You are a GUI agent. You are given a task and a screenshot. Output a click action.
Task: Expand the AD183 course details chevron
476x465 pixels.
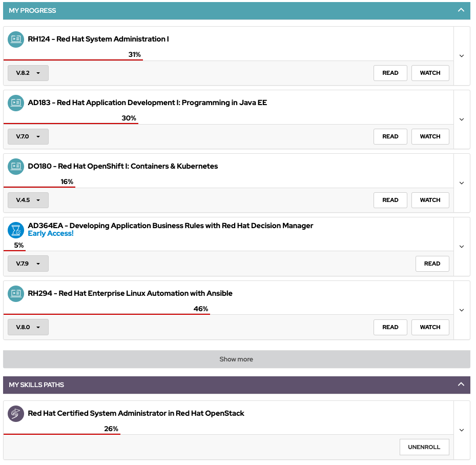click(462, 119)
